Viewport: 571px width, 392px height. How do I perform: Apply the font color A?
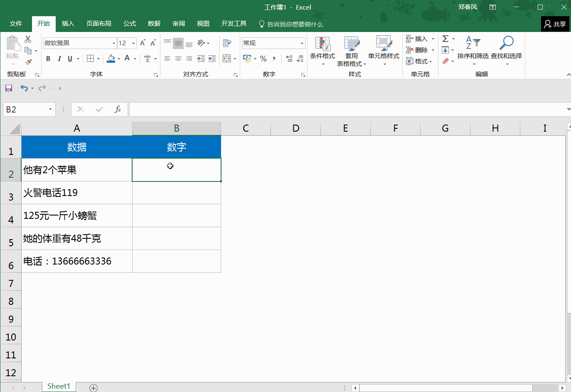127,58
